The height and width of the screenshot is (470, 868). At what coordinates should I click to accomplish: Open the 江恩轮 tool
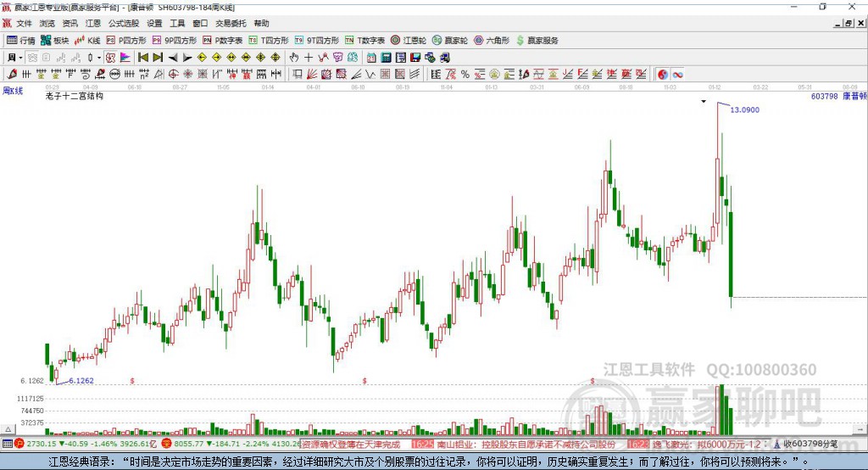(409, 41)
